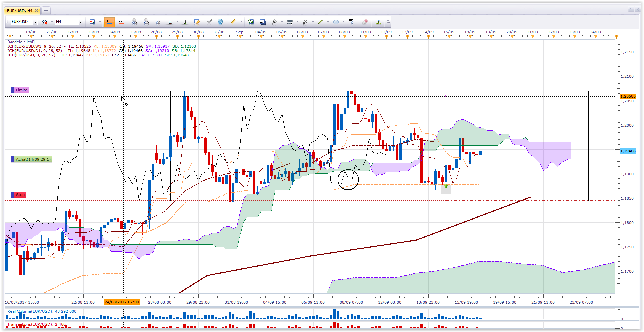Click the globe icon in toolbar
This screenshot has width=644, height=332.
click(220, 22)
